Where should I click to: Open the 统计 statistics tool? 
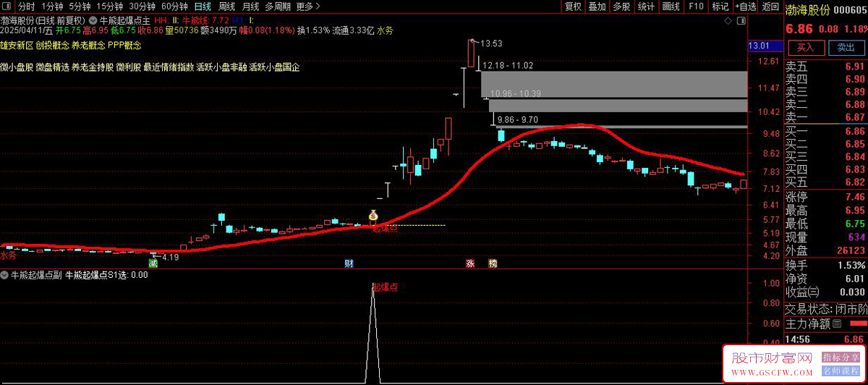pyautogui.click(x=646, y=6)
